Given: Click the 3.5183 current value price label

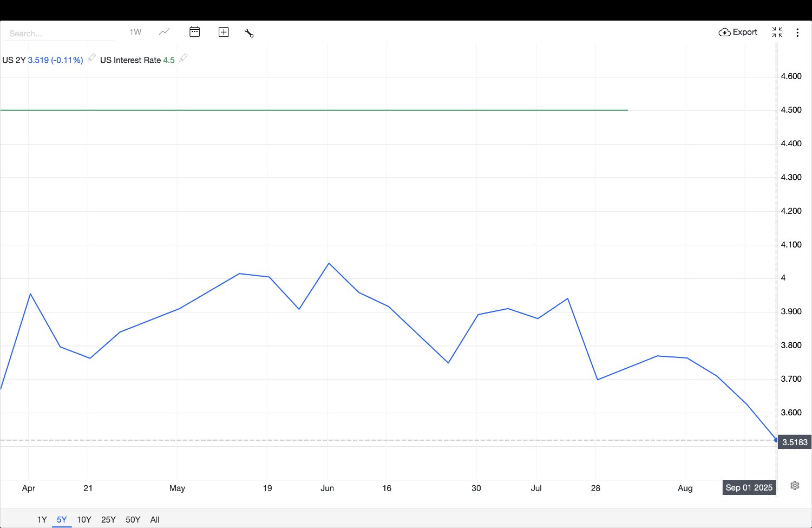Looking at the screenshot, I should pos(794,442).
